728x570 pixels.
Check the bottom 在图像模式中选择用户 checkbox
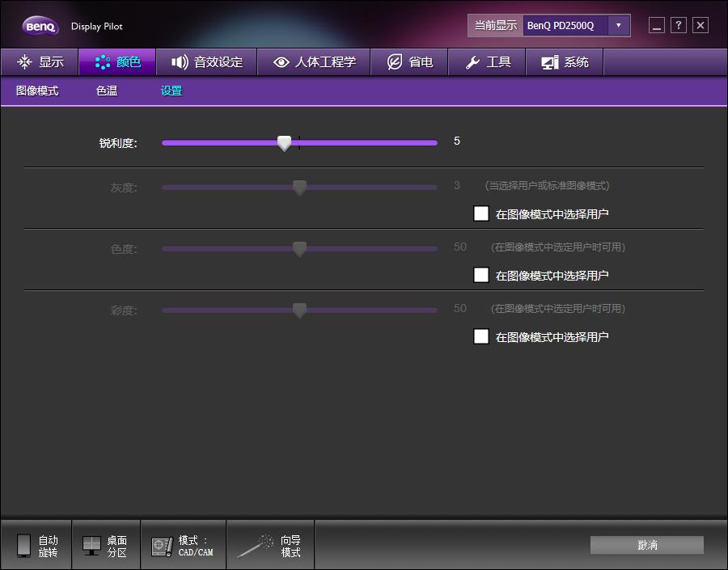[481, 336]
